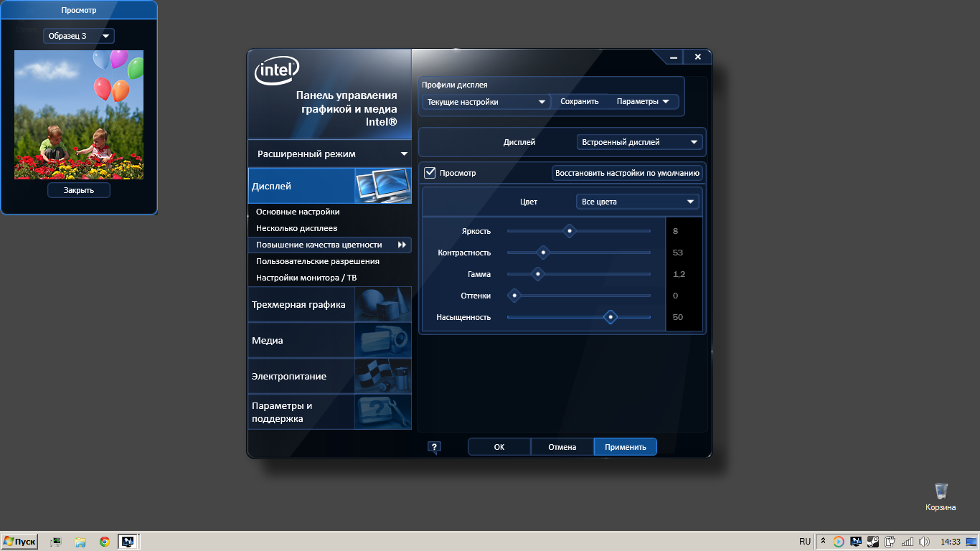This screenshot has width=980, height=551.
Task: Open Настройки монитора / ТВ item
Action: [306, 278]
